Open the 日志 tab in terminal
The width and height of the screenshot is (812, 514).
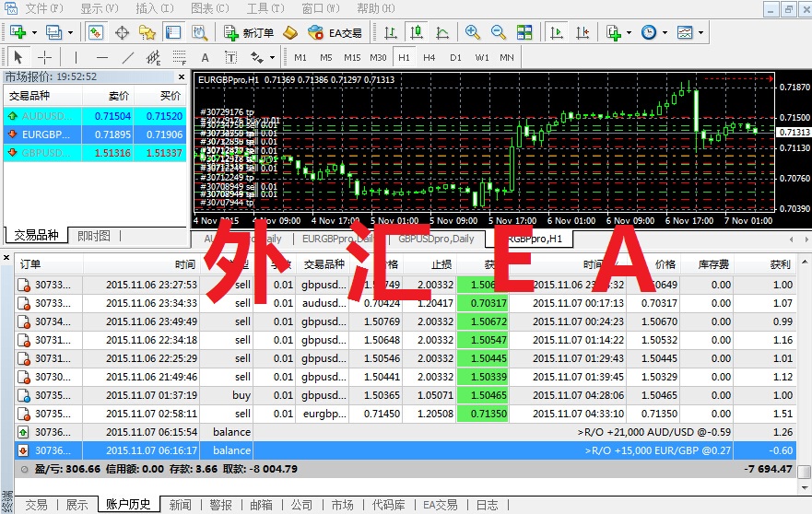tap(488, 505)
